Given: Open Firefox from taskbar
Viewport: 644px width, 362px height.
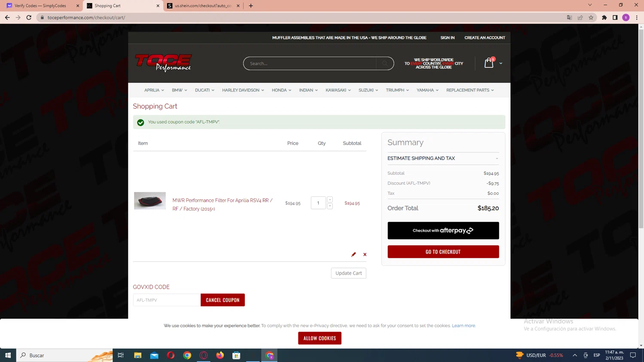Looking at the screenshot, I should coord(220,355).
